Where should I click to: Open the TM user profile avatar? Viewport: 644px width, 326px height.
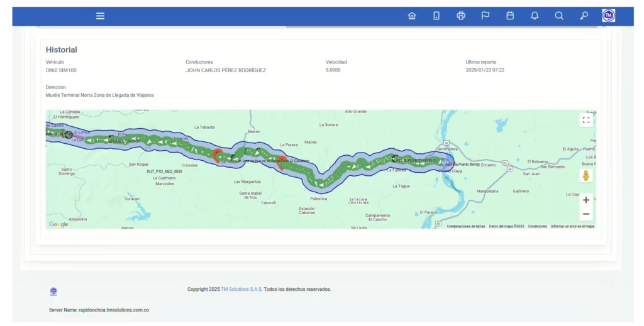608,16
